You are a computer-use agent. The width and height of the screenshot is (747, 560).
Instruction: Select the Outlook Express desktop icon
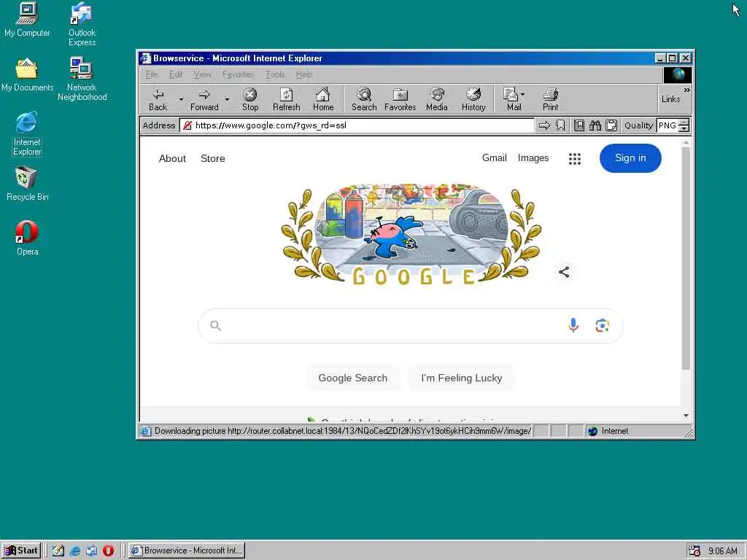pos(82,24)
